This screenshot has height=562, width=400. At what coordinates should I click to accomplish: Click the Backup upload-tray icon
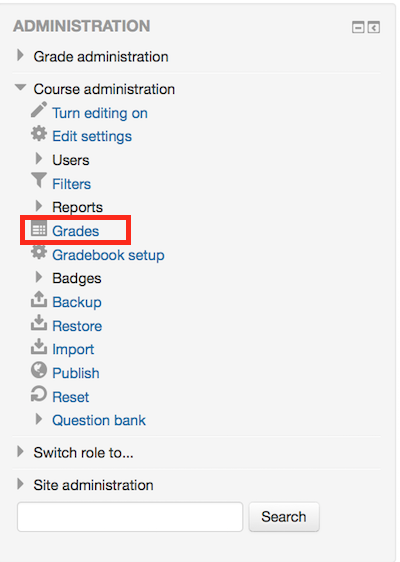[39, 299]
